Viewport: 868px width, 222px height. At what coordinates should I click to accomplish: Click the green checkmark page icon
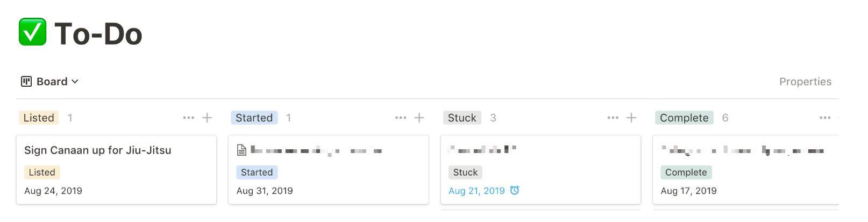pyautogui.click(x=32, y=32)
